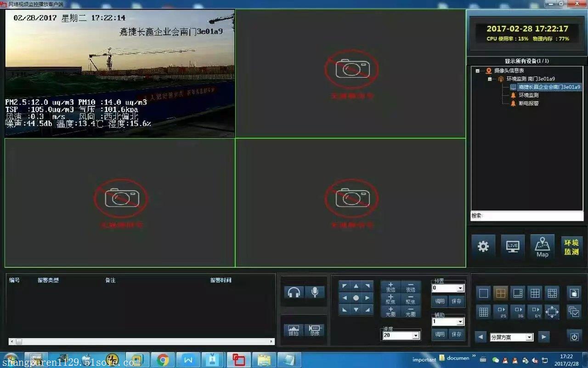Screen dimensions: 588x368
Task: Click the PTZ center circle button
Action: click(356, 298)
